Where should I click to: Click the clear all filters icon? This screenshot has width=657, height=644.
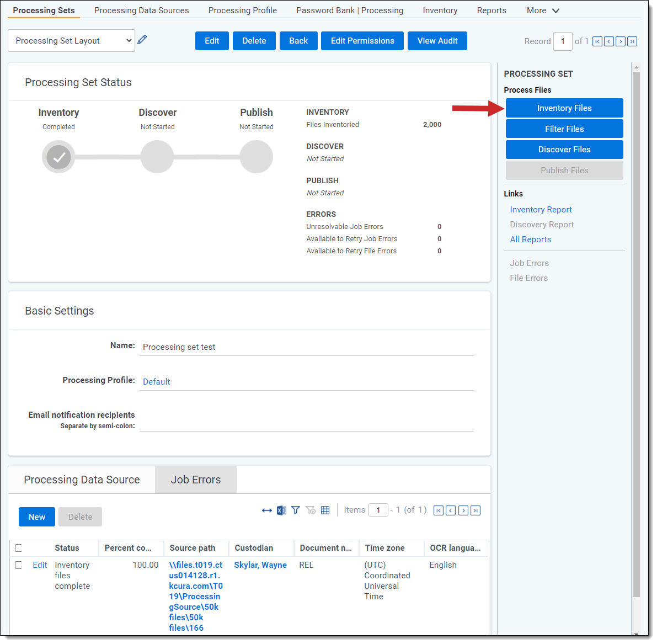[311, 510]
